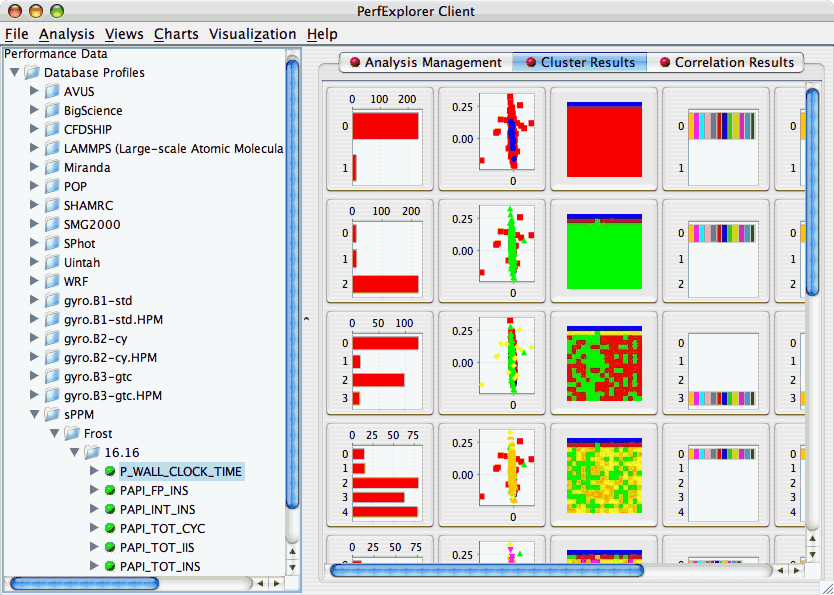Select the PAPI_INT_INS metric
The image size is (834, 595).
[157, 509]
